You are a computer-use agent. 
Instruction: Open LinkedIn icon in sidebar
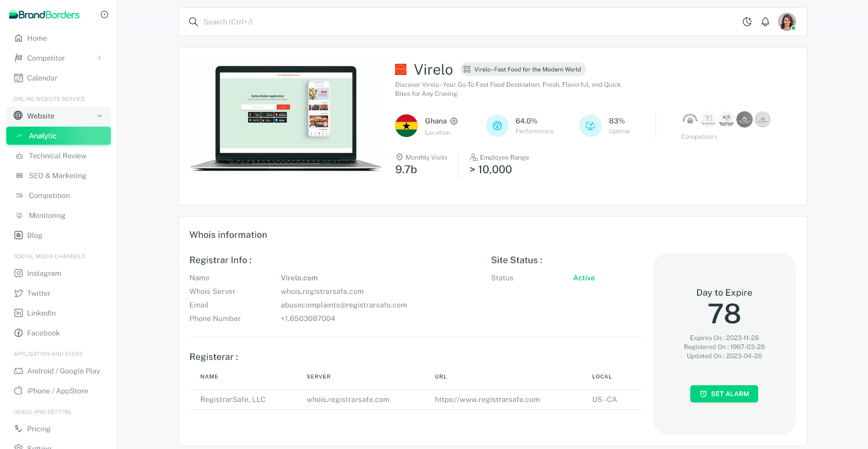tap(19, 313)
